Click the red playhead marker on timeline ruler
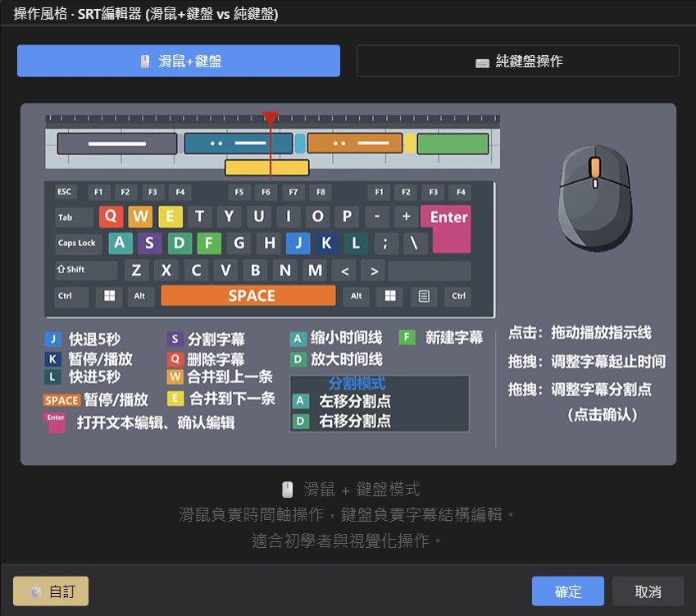Viewport: 696px width, 616px height. click(270, 117)
